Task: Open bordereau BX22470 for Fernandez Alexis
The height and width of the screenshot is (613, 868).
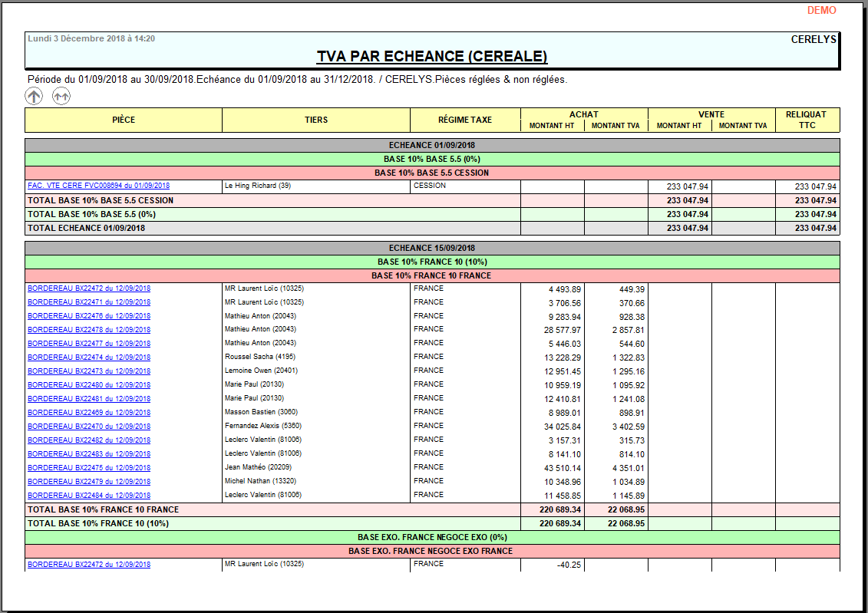Action: [89, 427]
